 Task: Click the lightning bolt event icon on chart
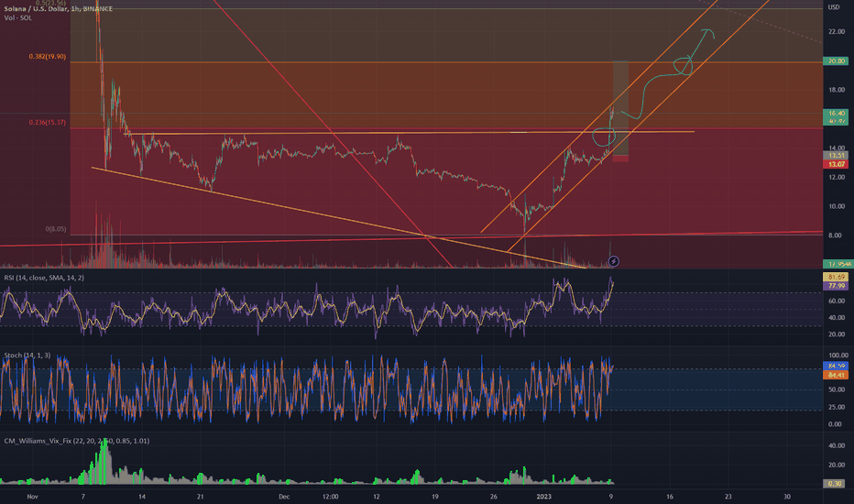coord(613,261)
